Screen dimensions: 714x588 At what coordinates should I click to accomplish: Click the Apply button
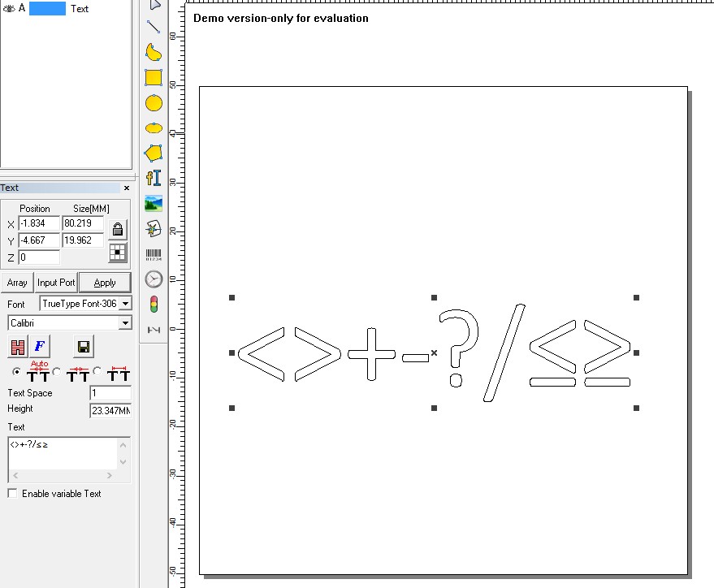(105, 283)
